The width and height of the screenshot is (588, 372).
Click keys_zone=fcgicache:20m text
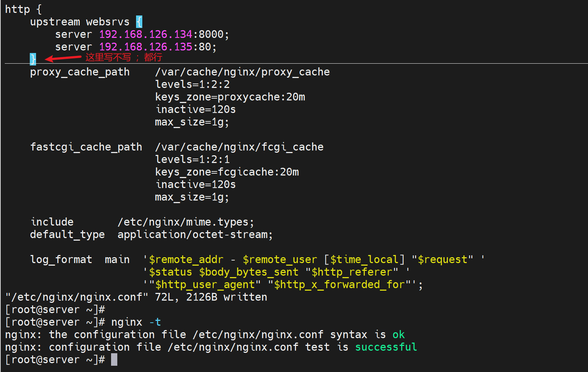coord(227,172)
